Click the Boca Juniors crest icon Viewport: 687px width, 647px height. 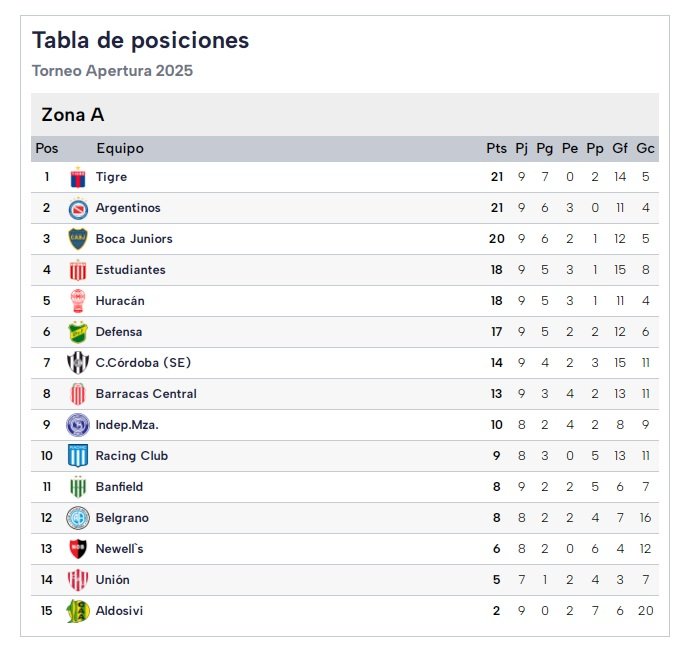point(78,239)
